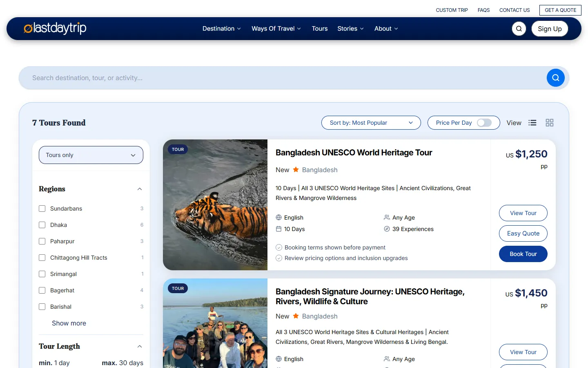This screenshot has width=588, height=368.
Task: Open the Tours only dropdown
Action: pyautogui.click(x=91, y=155)
